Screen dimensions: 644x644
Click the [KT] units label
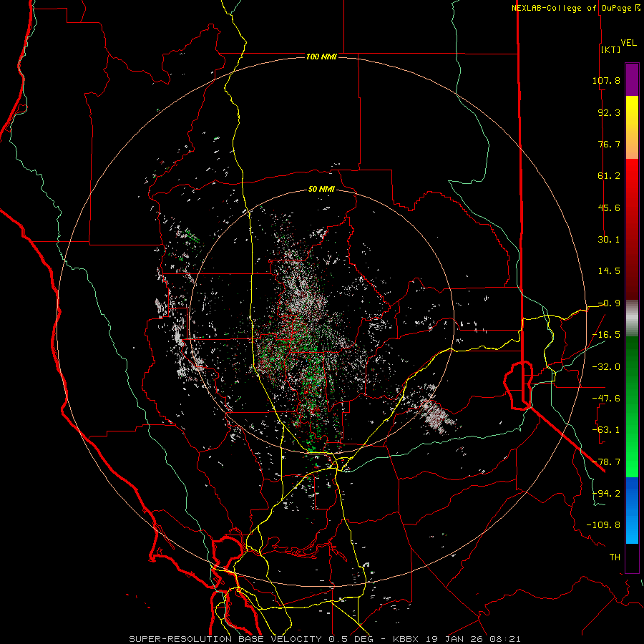coord(611,49)
